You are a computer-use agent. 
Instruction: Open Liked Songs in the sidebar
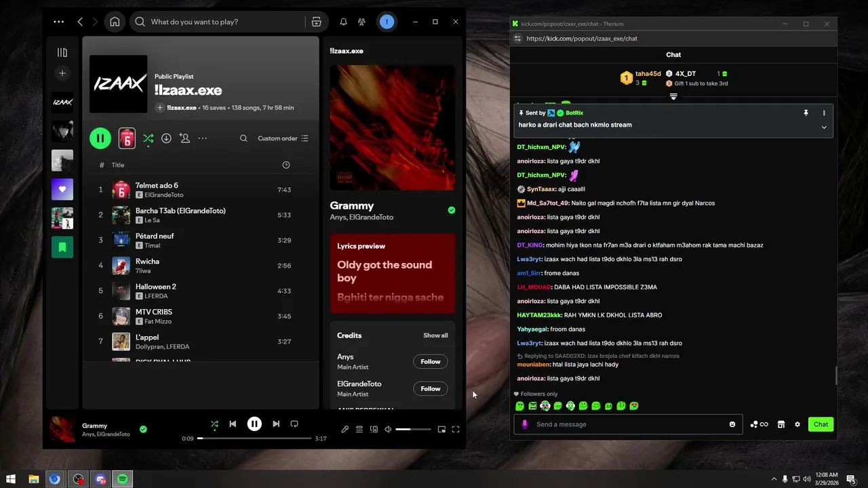coord(62,189)
